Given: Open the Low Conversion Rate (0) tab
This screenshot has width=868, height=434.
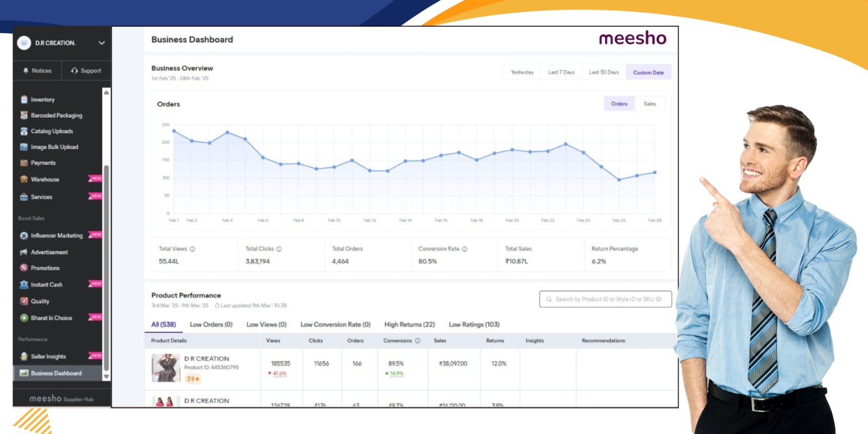Looking at the screenshot, I should point(335,324).
